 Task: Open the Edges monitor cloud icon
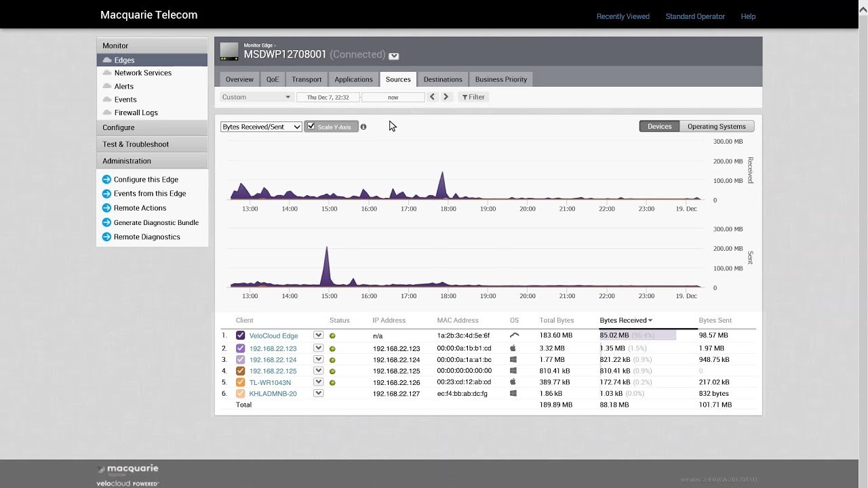(107, 60)
